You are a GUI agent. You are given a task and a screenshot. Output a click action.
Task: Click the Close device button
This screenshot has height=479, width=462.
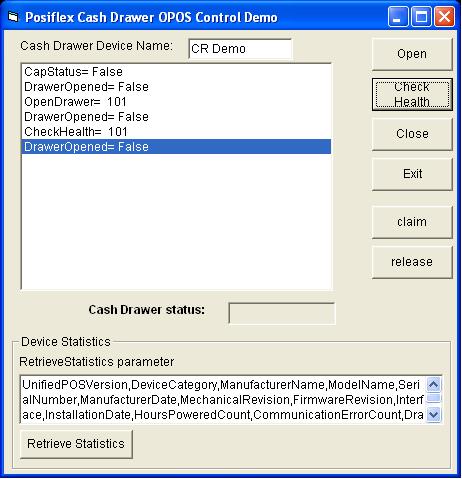tap(412, 134)
